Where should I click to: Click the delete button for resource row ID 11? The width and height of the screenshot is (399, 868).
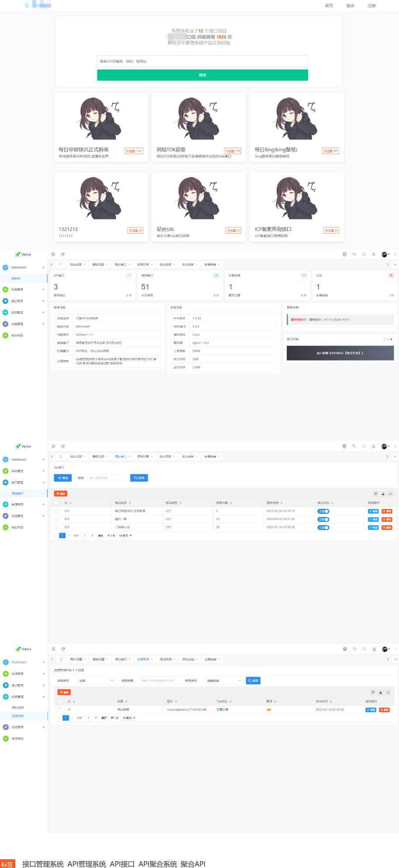point(385,710)
